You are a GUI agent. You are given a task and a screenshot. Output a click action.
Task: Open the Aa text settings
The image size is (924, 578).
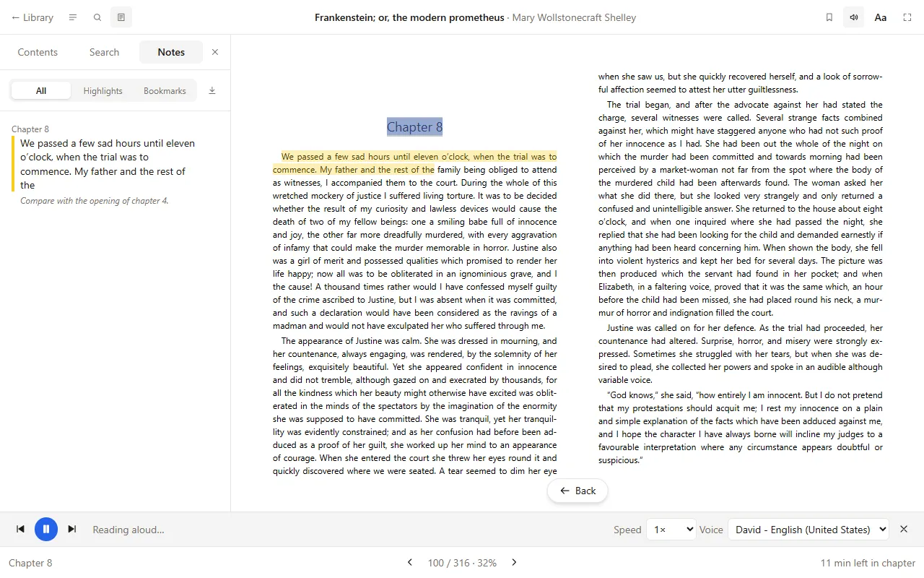[x=881, y=17]
